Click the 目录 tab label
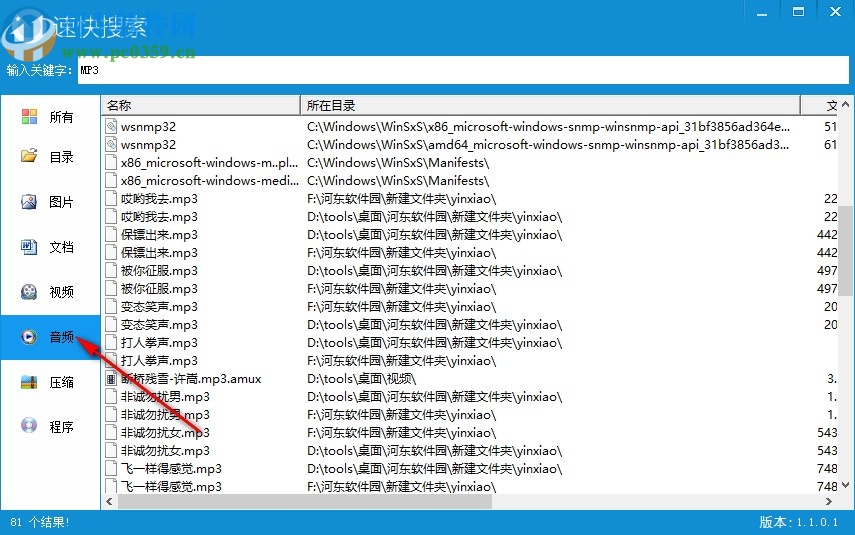This screenshot has width=855, height=535. [61, 157]
